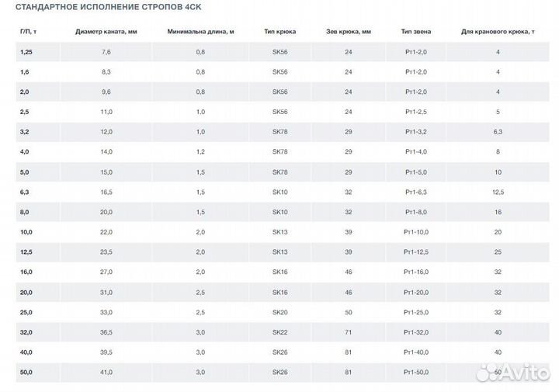
Task: Select the "Диаметр каната, мм" column header
Action: tap(106, 32)
